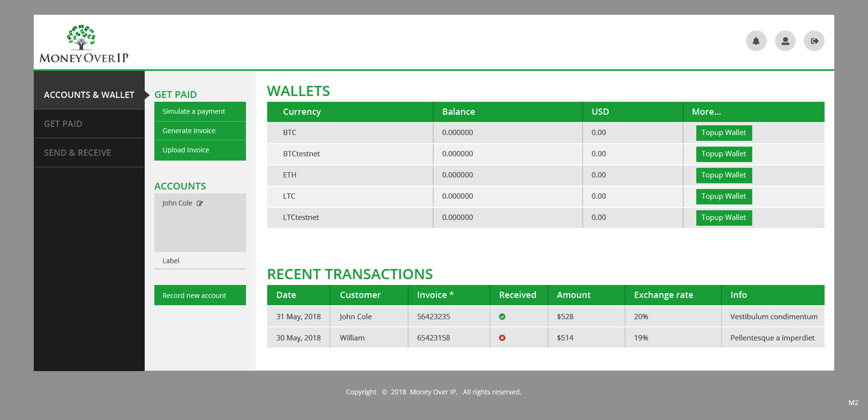Click the Label input field under Accounts
The width and height of the screenshot is (868, 420).
[200, 261]
